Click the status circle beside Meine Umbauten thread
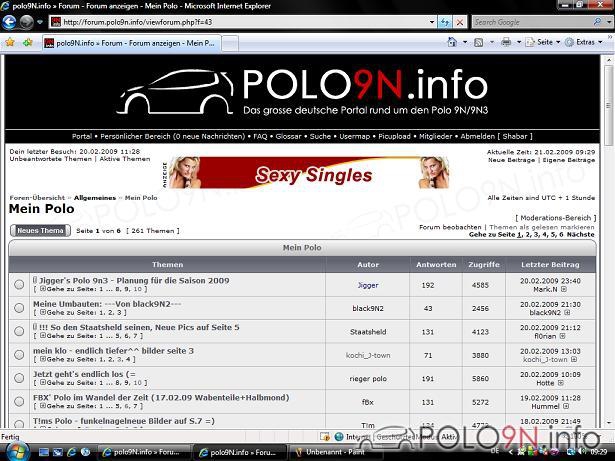 click(19, 308)
